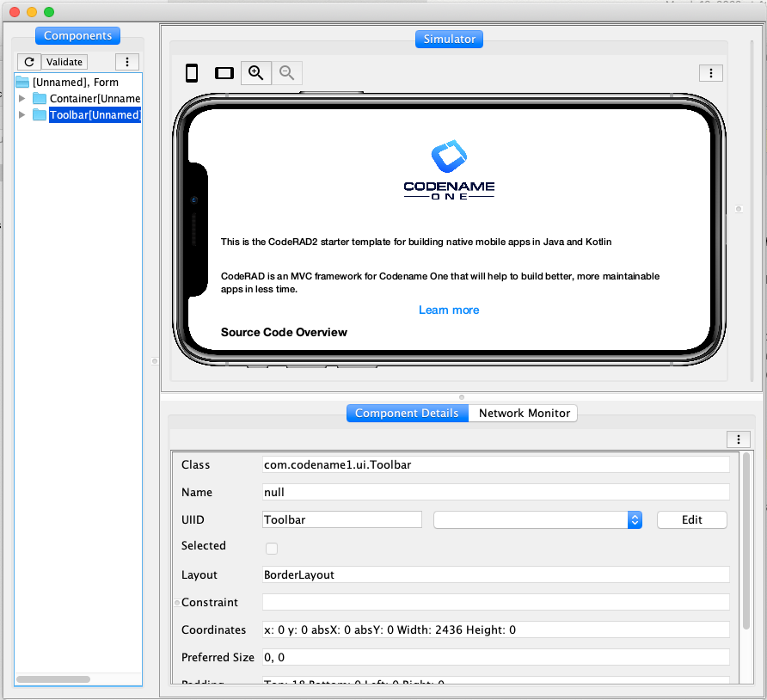Toggle the Selected checkbox
The image size is (767, 700).
coord(272,548)
